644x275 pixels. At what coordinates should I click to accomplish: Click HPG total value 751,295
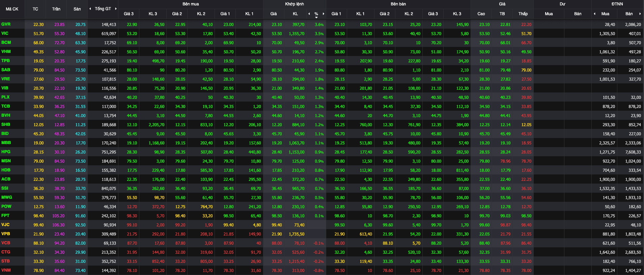coord(109,152)
